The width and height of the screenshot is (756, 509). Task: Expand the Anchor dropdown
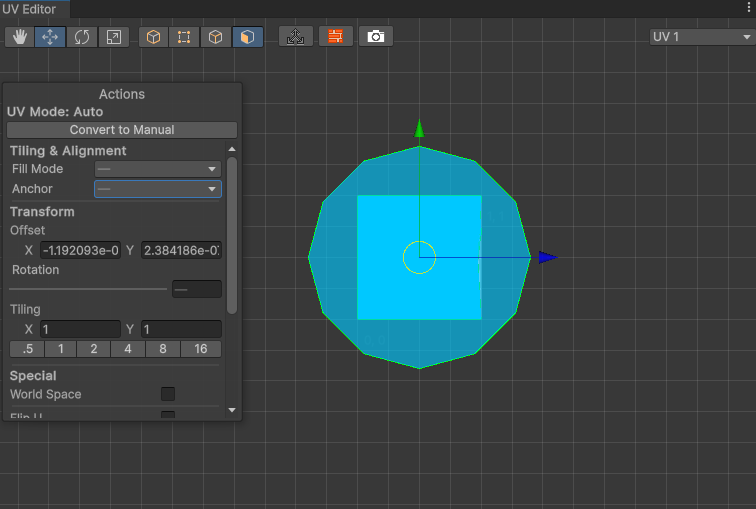pyautogui.click(x=157, y=189)
